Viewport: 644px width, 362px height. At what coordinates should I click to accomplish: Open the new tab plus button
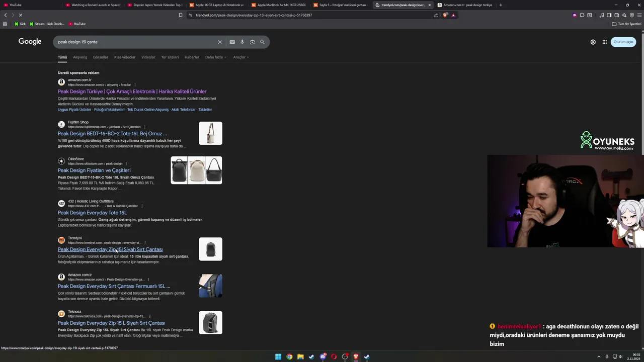click(x=501, y=5)
